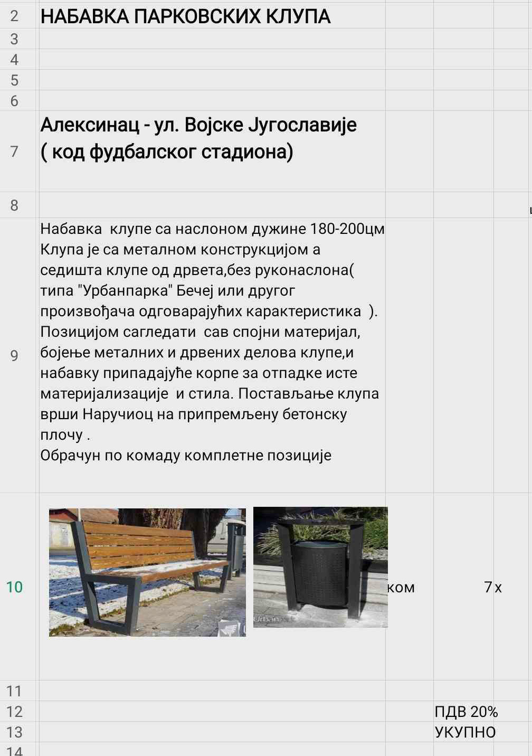The image size is (532, 756).
Task: Click the 'УКУПНО' total cell
Action: tap(464, 732)
